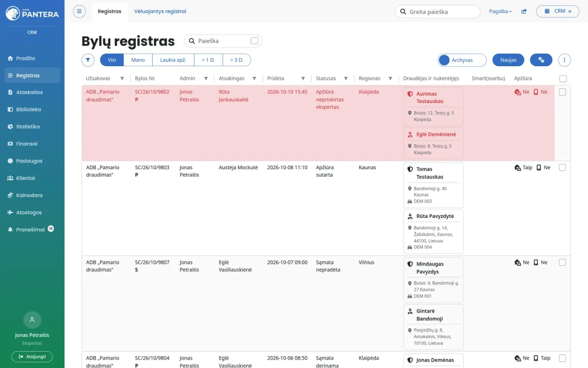
Task: Click the Atostogos airplane icon
Action: 10,212
